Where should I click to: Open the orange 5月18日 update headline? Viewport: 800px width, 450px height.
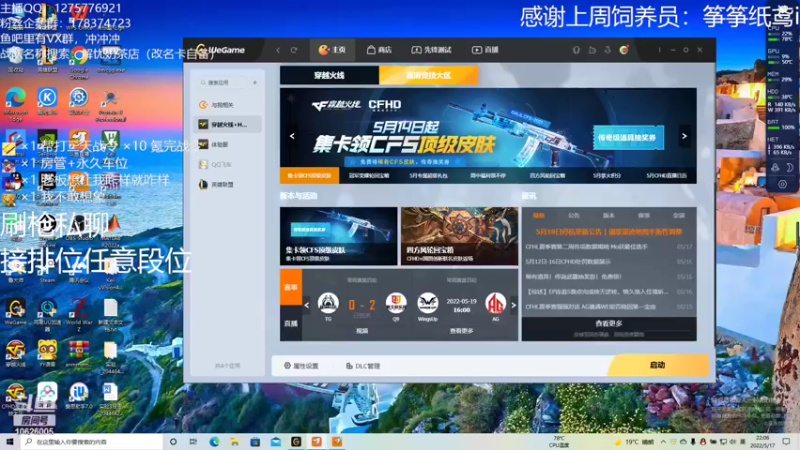click(609, 232)
